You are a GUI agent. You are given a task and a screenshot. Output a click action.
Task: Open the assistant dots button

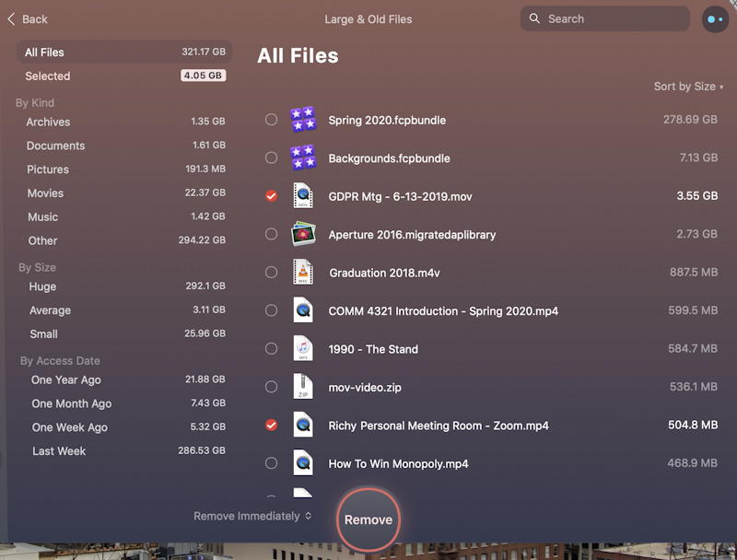pyautogui.click(x=715, y=19)
